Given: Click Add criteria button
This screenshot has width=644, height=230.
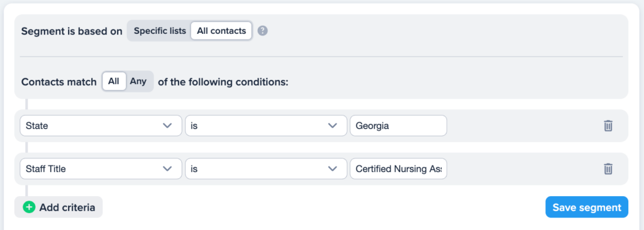Looking at the screenshot, I should coord(58,207).
